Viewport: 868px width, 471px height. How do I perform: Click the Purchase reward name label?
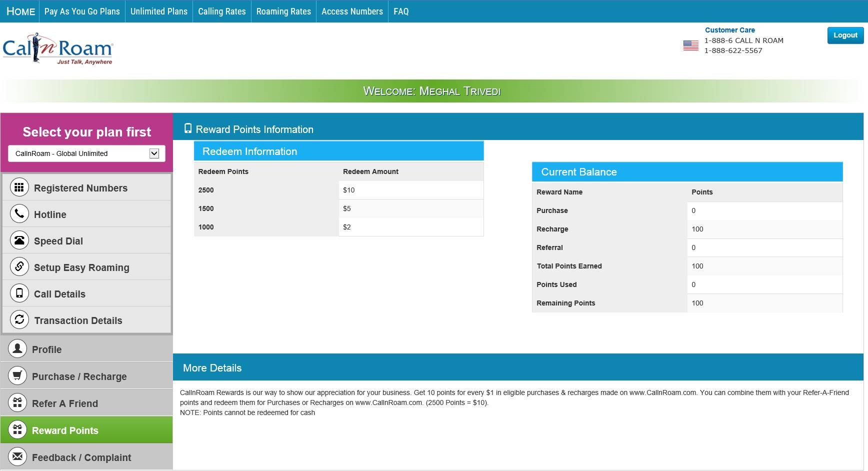(552, 210)
